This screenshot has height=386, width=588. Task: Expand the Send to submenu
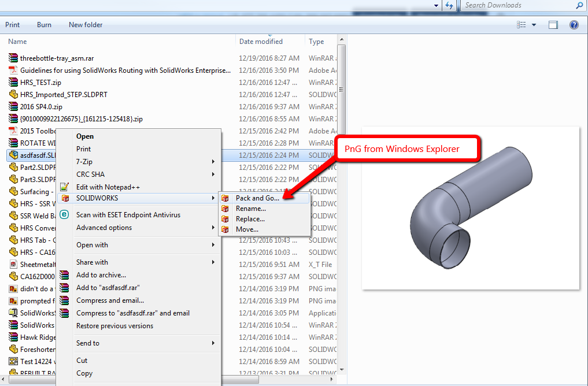tap(213, 343)
